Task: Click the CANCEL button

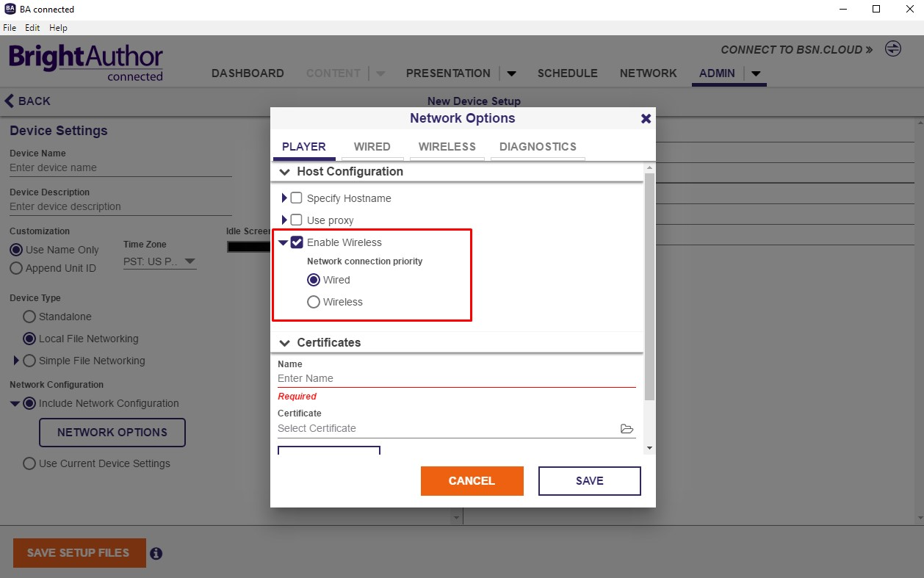Action: 472,481
